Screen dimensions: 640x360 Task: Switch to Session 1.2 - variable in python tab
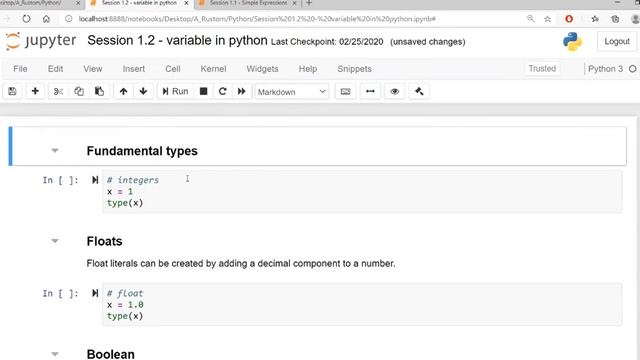coord(139,3)
